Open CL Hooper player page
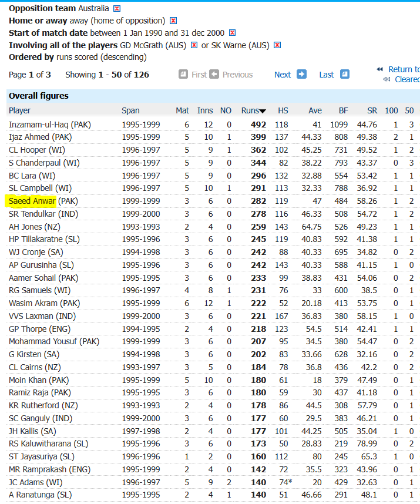Viewport: 420px width, 504px height. (27, 150)
